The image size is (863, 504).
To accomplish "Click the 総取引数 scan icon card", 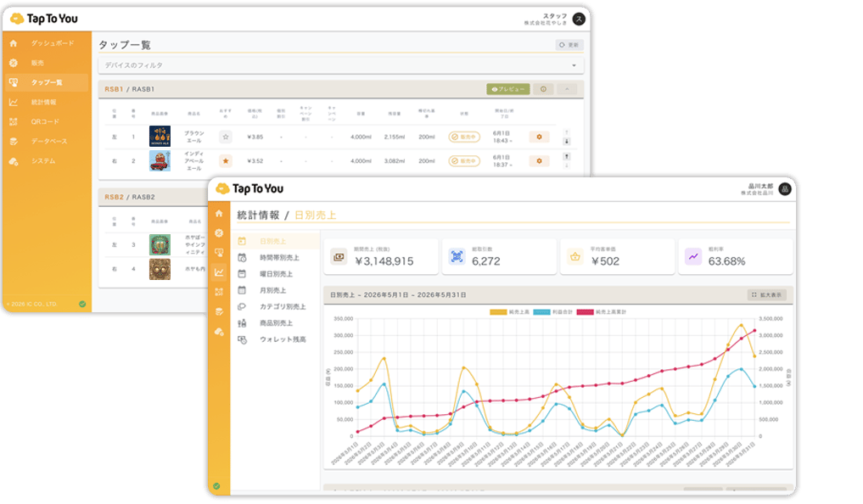I will 457,256.
